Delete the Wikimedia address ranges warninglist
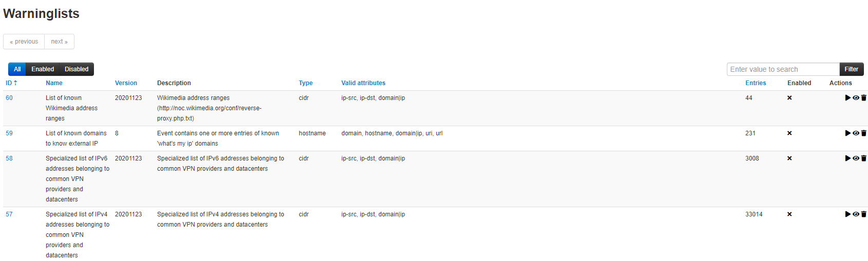This screenshot has height=261, width=868. click(x=863, y=98)
